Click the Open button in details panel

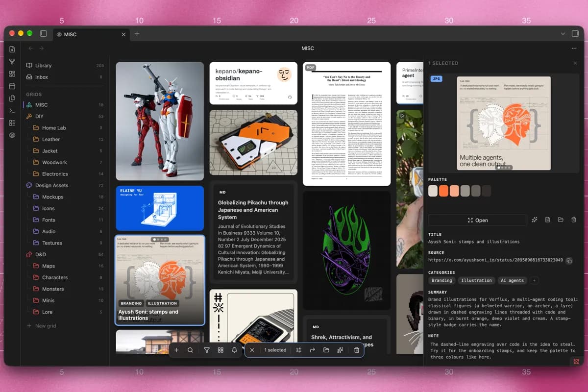point(477,220)
